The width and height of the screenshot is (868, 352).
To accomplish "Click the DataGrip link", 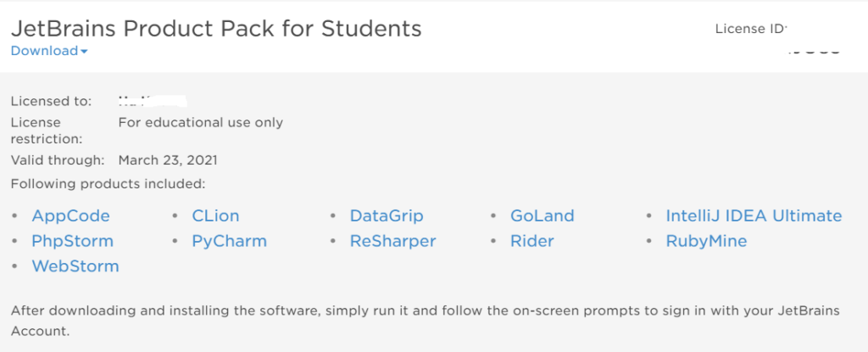I will click(x=387, y=215).
